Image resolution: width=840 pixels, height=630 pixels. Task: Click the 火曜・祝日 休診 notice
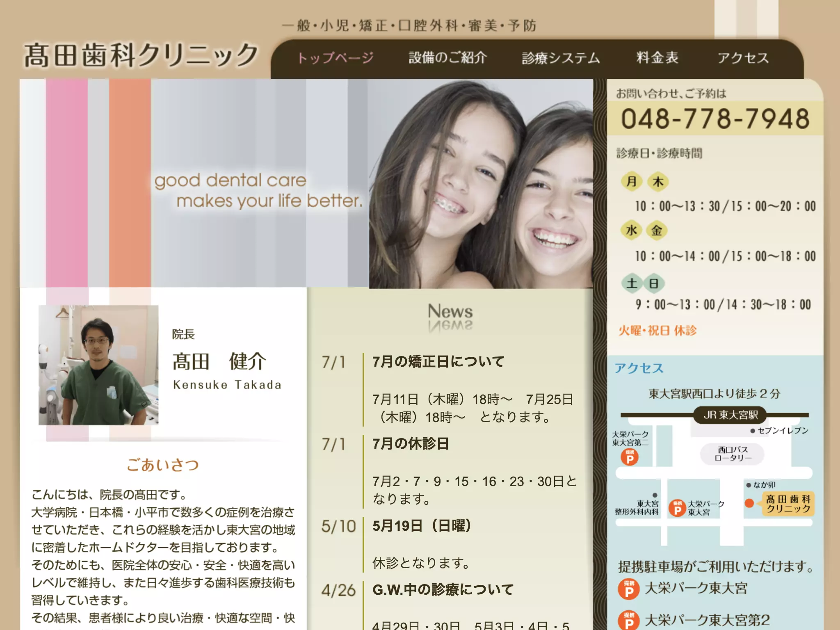[x=657, y=331]
